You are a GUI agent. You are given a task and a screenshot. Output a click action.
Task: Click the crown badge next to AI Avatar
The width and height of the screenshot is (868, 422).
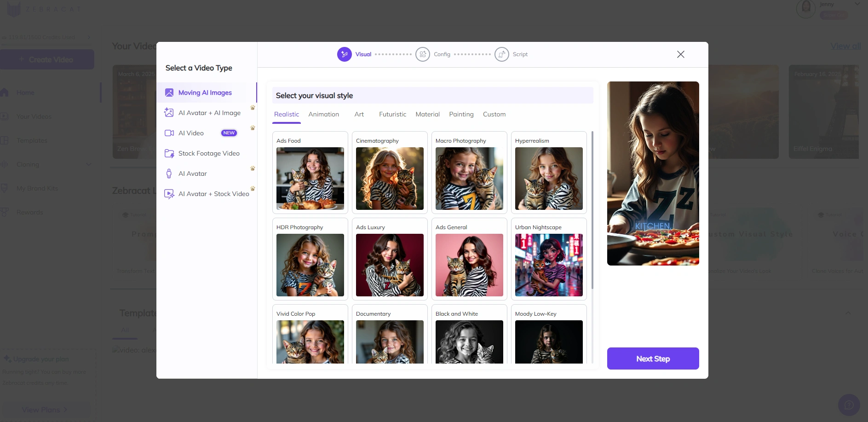click(253, 168)
